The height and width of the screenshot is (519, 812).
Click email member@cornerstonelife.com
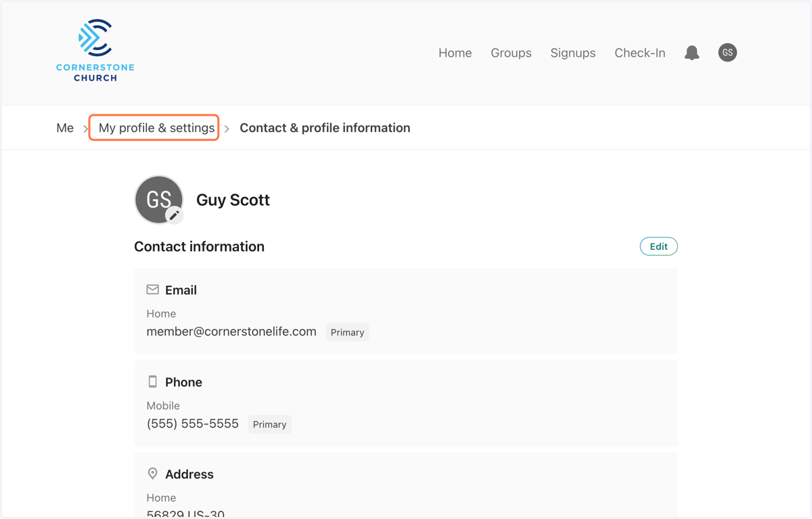coord(231,332)
